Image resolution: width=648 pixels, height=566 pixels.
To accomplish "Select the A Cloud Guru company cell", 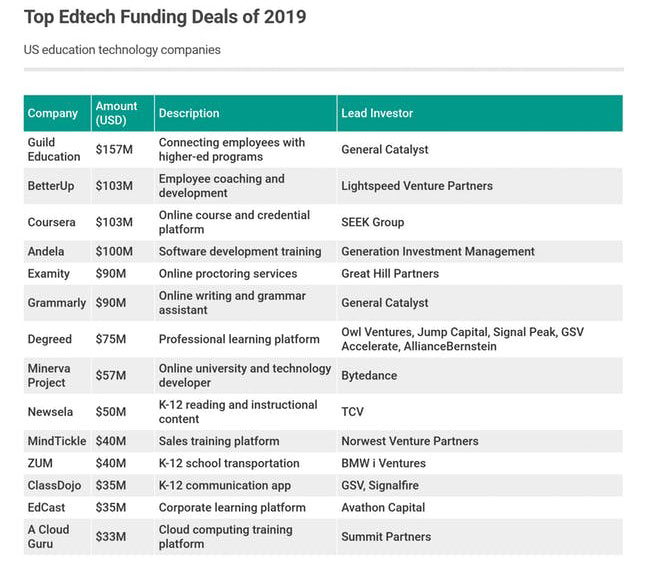I will pos(57,537).
